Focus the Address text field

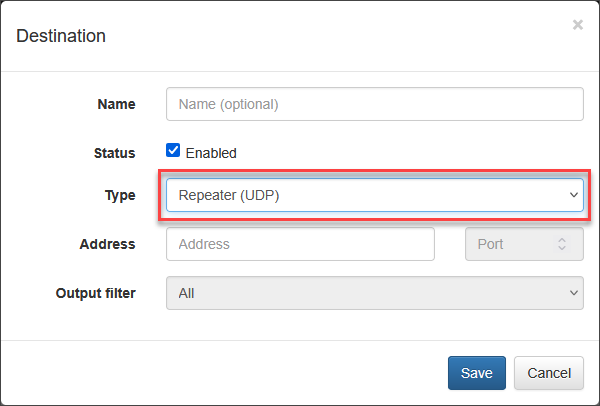click(300, 244)
